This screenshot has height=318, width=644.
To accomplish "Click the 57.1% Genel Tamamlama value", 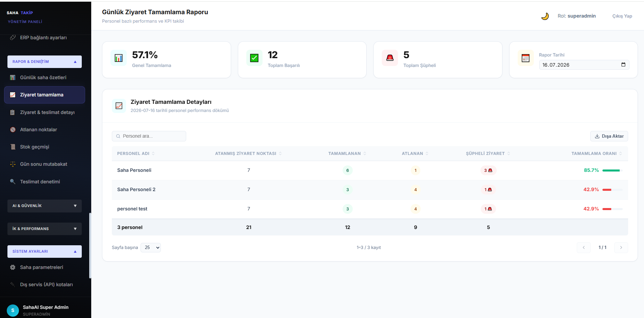I will pyautogui.click(x=145, y=55).
